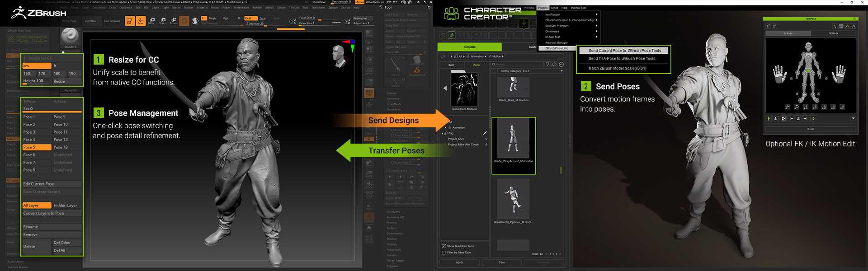The image size is (868, 271).
Task: Activate the Draw tool icon
Action: coord(141,21)
